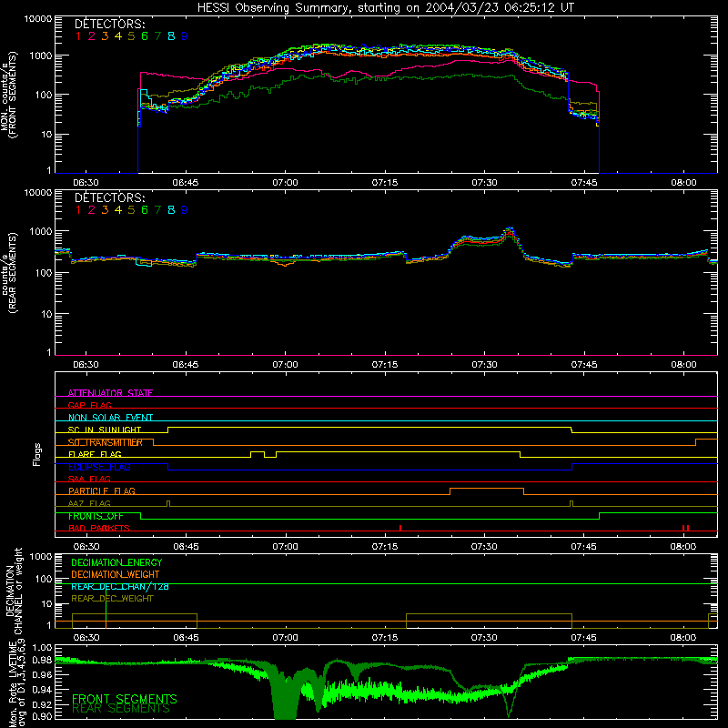Click the olive flag label above FRONTS_OFF
Viewport: 728px width, 728px height.
(89, 504)
